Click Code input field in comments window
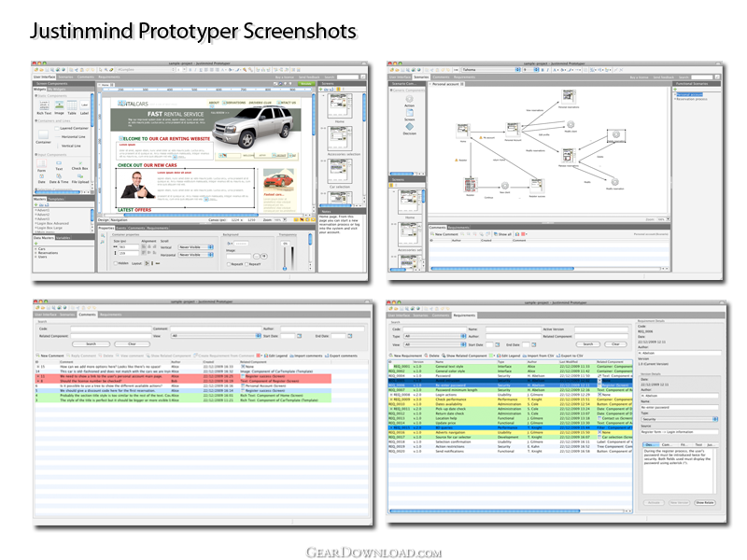This screenshot has height=560, width=747. [x=111, y=329]
